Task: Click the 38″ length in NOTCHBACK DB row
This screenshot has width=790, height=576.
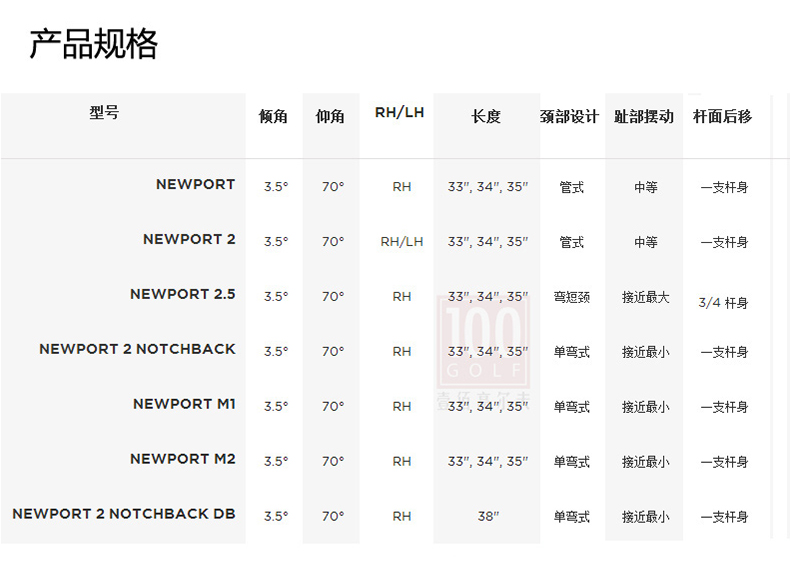Action: 488,517
